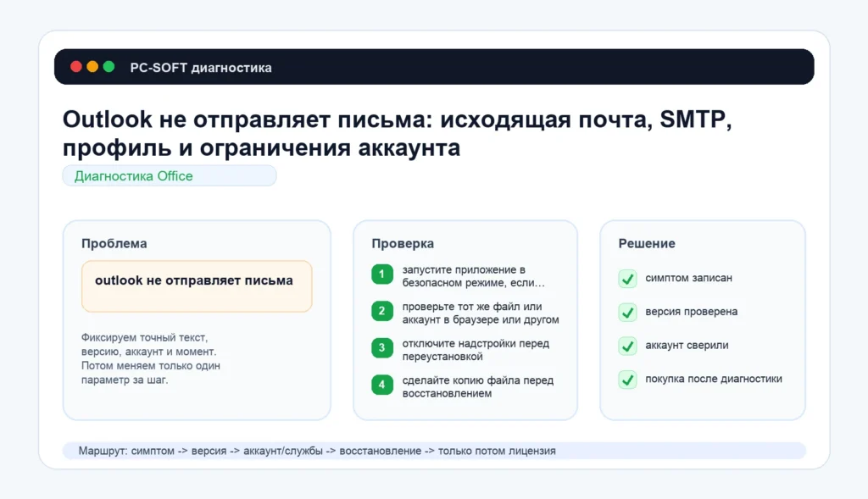Select step проверьте тот же файл или аккаунт
The height and width of the screenshot is (499, 868).
(481, 313)
